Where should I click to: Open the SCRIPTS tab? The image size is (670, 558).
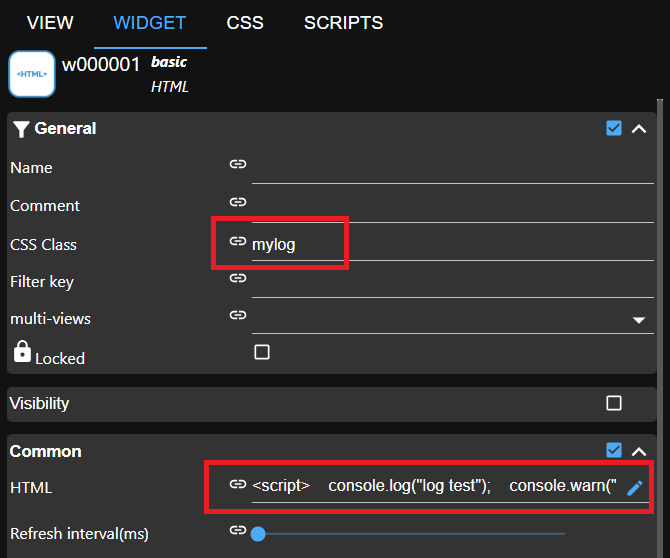tap(343, 23)
